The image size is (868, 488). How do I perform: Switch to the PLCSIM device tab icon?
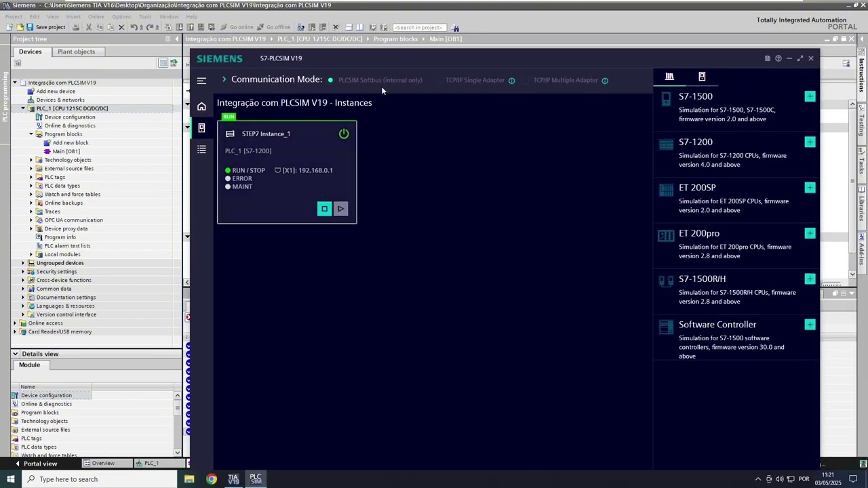(x=702, y=77)
